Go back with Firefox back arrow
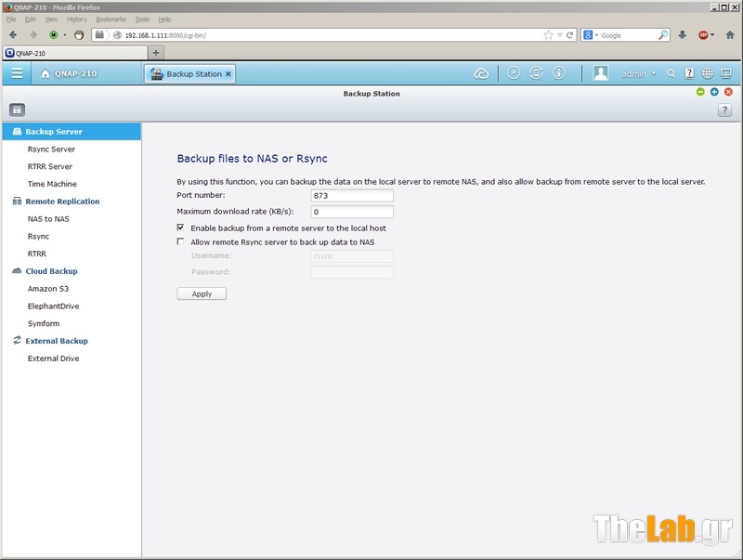743x560 pixels. 13,35
